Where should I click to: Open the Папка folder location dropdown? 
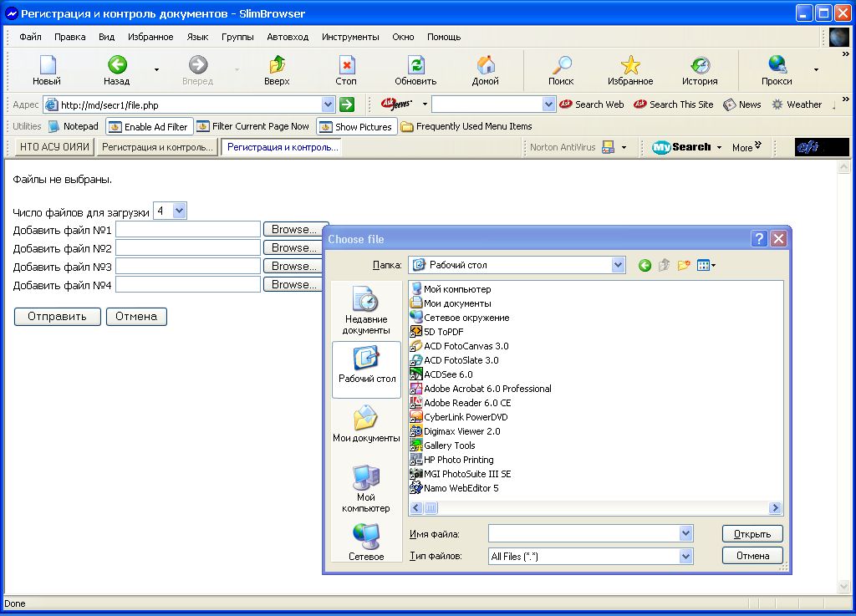point(618,265)
